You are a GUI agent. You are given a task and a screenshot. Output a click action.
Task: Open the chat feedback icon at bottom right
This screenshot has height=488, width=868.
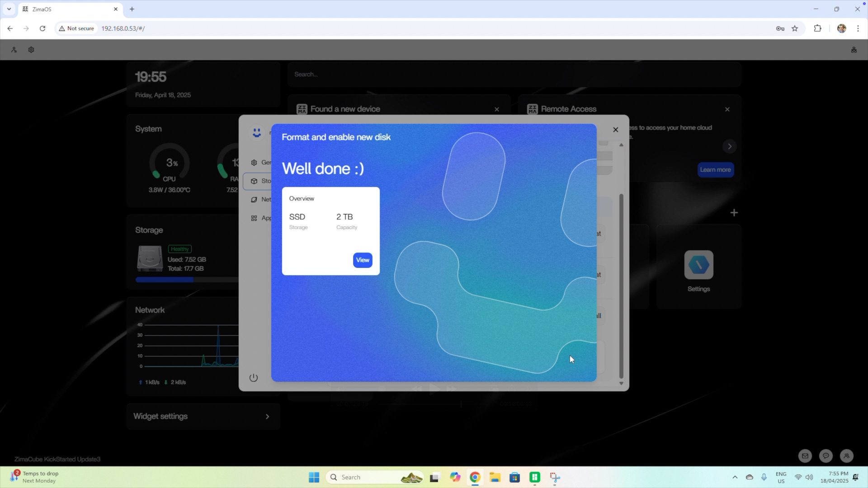pos(826,456)
